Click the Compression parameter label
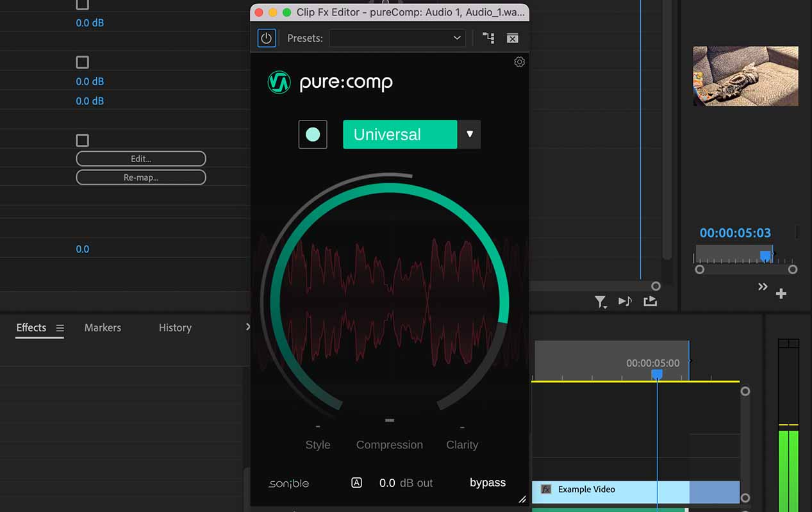The height and width of the screenshot is (512, 812). click(390, 445)
